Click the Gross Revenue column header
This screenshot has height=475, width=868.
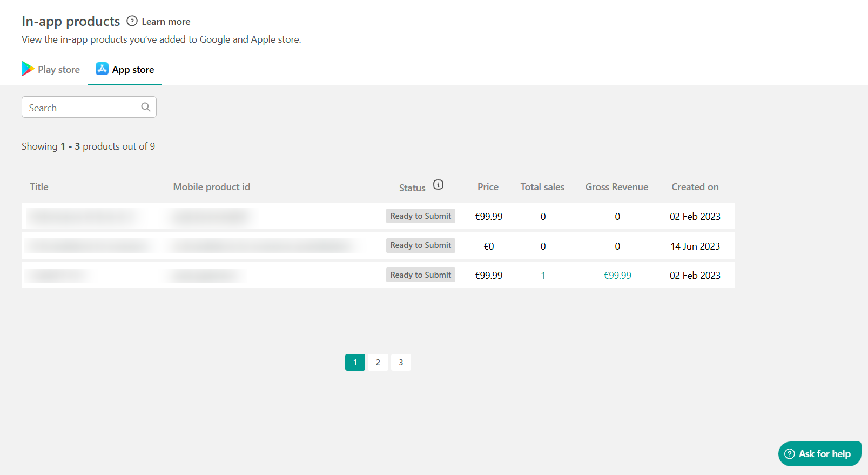(617, 187)
